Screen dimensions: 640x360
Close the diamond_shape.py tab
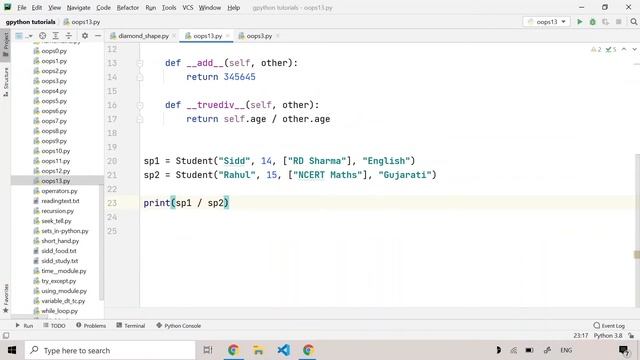point(174,36)
